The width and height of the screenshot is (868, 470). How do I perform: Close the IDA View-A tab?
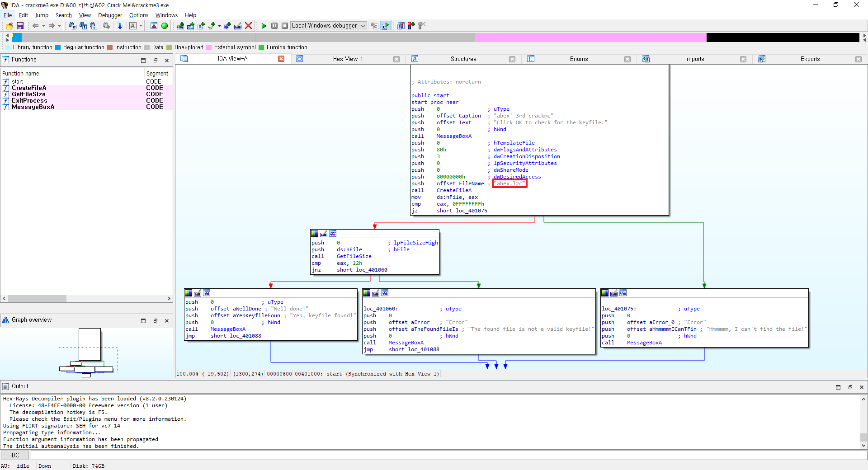coord(281,59)
